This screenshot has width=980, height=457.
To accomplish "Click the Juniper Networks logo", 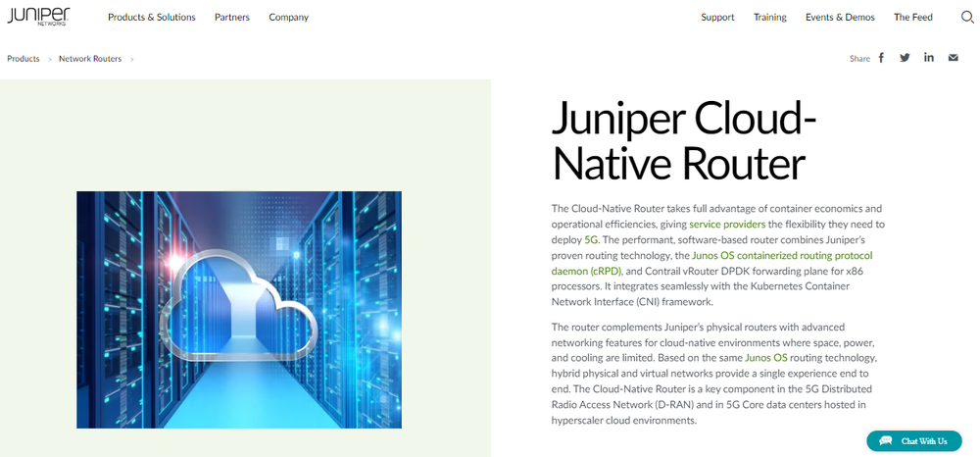I will (39, 17).
